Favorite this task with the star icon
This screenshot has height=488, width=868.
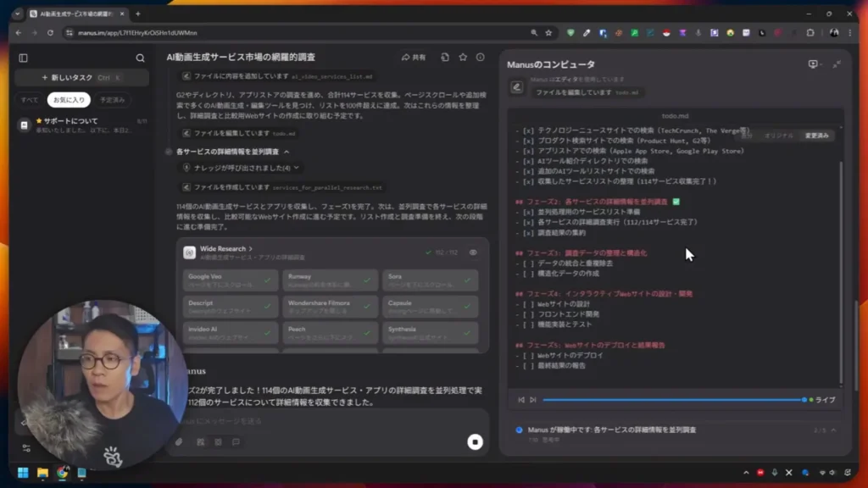[x=463, y=57]
